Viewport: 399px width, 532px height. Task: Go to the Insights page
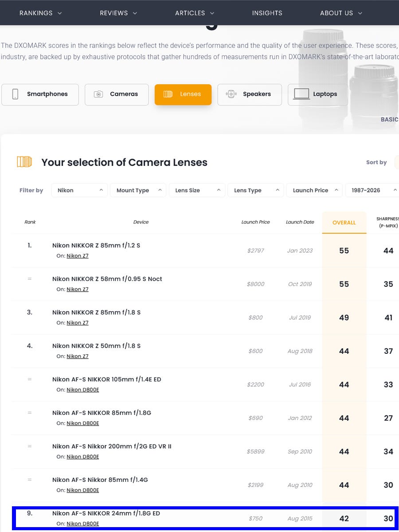point(267,13)
